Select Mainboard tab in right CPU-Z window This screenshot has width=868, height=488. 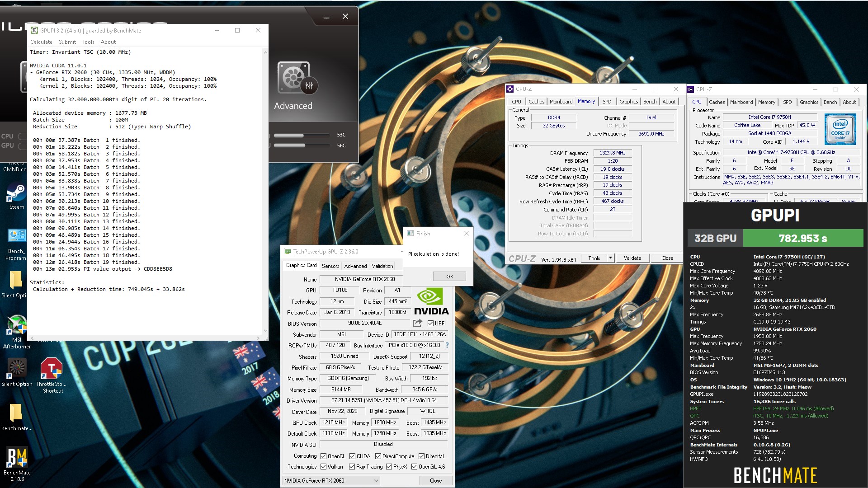[741, 102]
